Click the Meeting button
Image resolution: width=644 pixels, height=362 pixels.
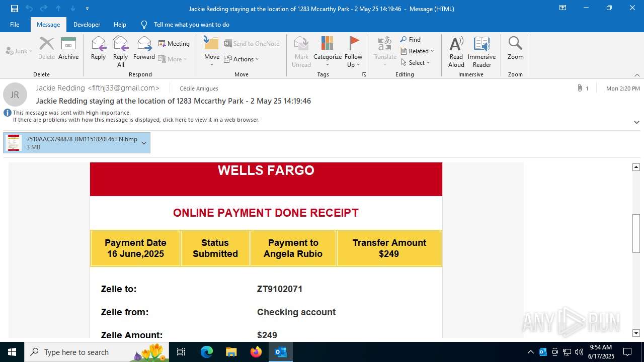point(174,44)
